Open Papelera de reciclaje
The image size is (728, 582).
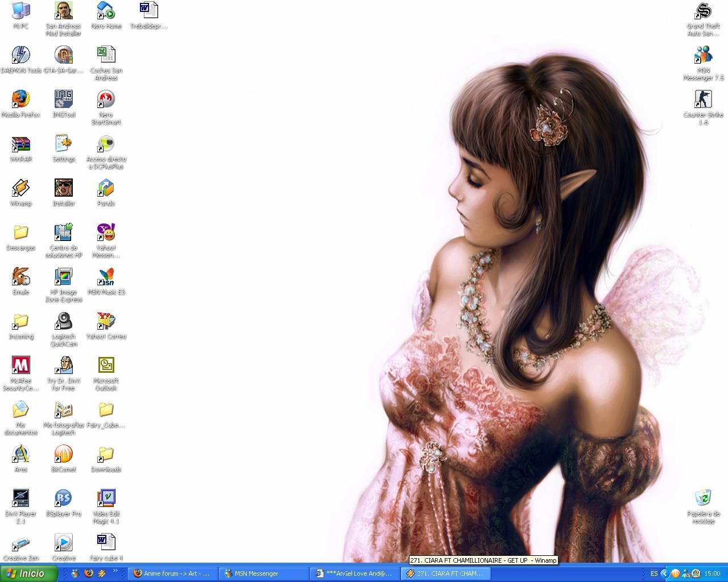pyautogui.click(x=704, y=506)
